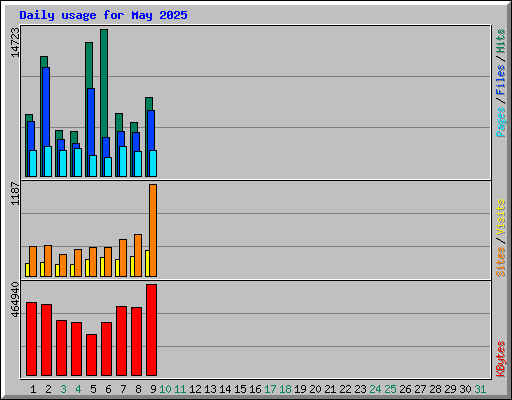Click day label 21 on the x-axis

(x=330, y=389)
